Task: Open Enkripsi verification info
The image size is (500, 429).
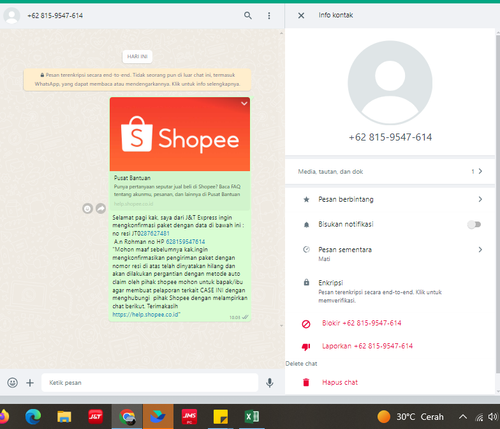Action: pos(390,291)
